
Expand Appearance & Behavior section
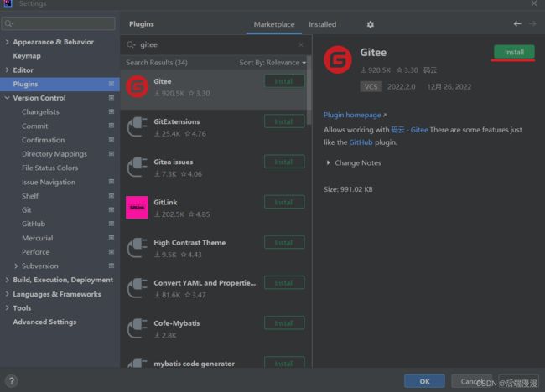[x=7, y=42]
